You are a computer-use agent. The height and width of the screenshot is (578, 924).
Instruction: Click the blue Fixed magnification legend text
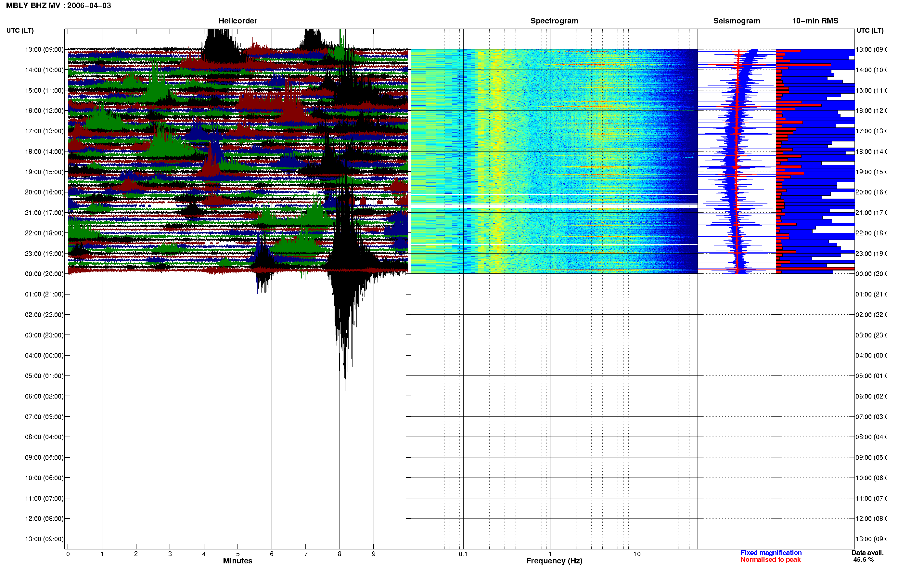coord(771,553)
